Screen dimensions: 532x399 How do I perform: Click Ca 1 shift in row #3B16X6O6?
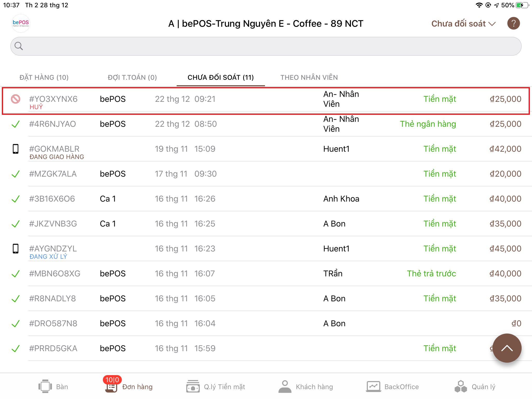[108, 199]
